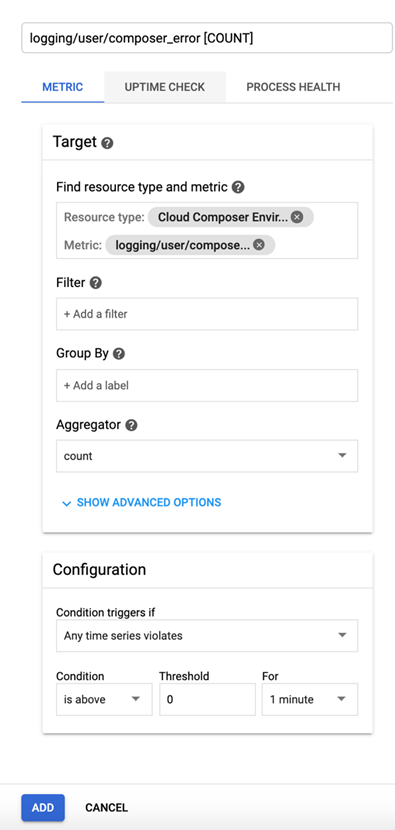Image resolution: width=395 pixels, height=830 pixels.
Task: Click the ADD button
Action: pyautogui.click(x=43, y=807)
